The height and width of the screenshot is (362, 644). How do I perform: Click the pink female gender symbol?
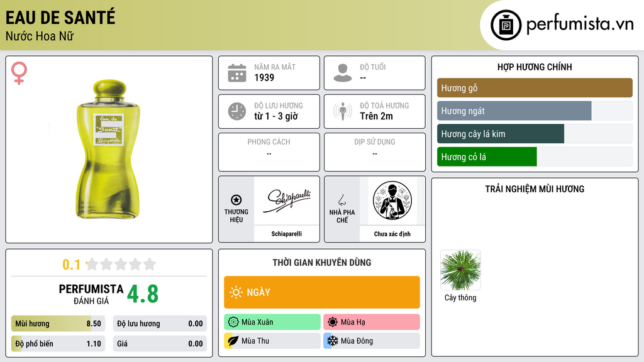19,73
